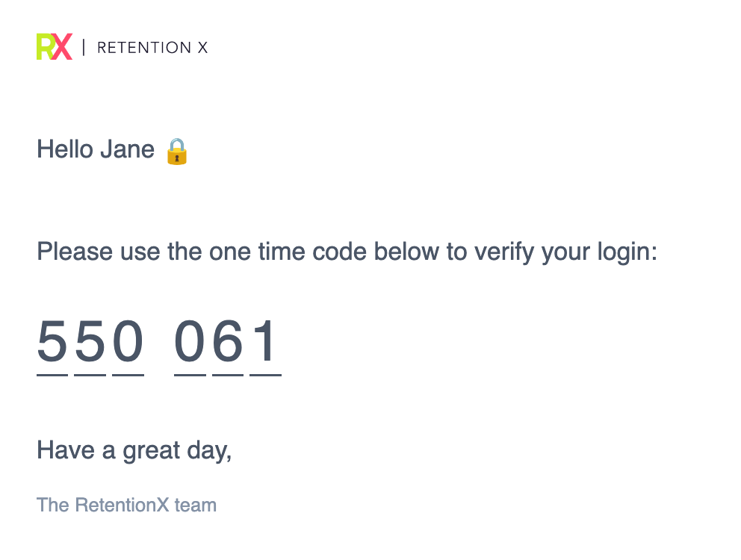741x560 pixels.
Task: Click 'The RetentionX team' signature
Action: tap(127, 505)
